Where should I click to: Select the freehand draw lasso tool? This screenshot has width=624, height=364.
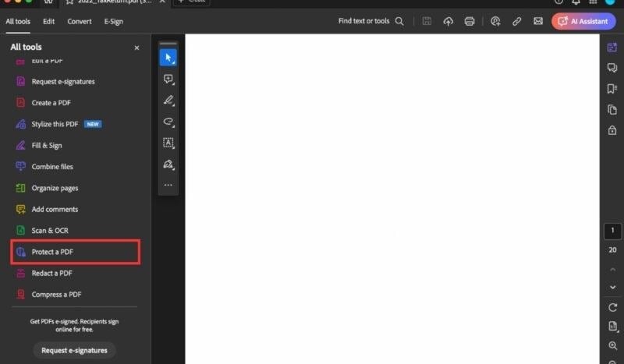click(168, 122)
